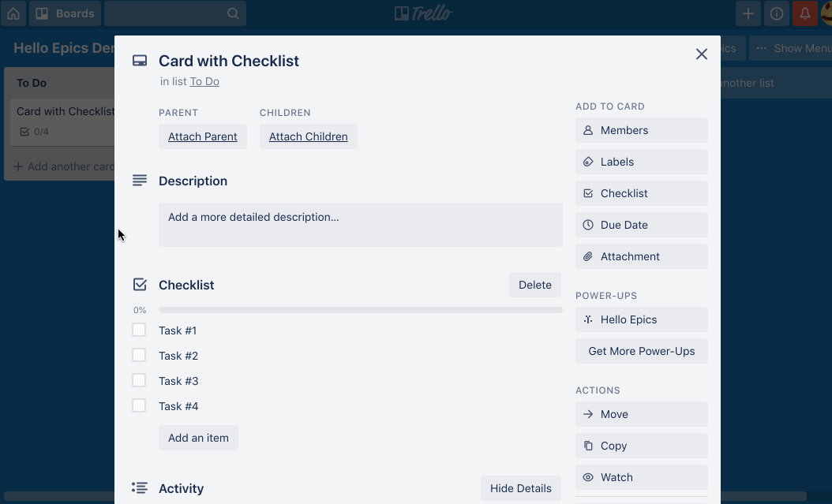The width and height of the screenshot is (832, 504).
Task: Collapse activity with Hide Details
Action: click(x=520, y=488)
